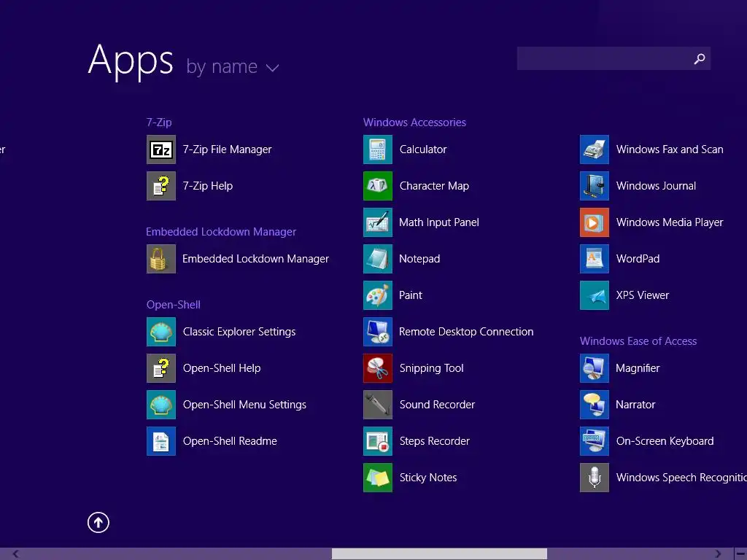Screen dimensions: 747x560
Task: Launch the Windows Media Player icon
Action: pos(595,222)
